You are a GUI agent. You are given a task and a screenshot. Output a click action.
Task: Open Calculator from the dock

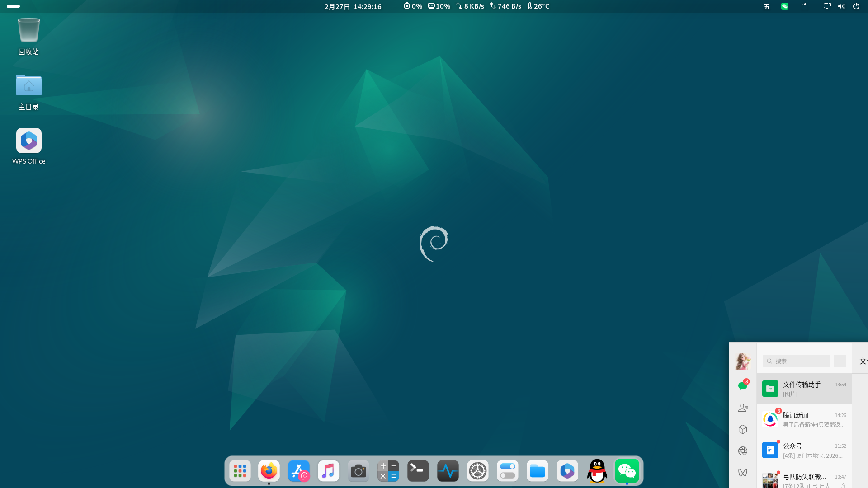click(x=388, y=471)
